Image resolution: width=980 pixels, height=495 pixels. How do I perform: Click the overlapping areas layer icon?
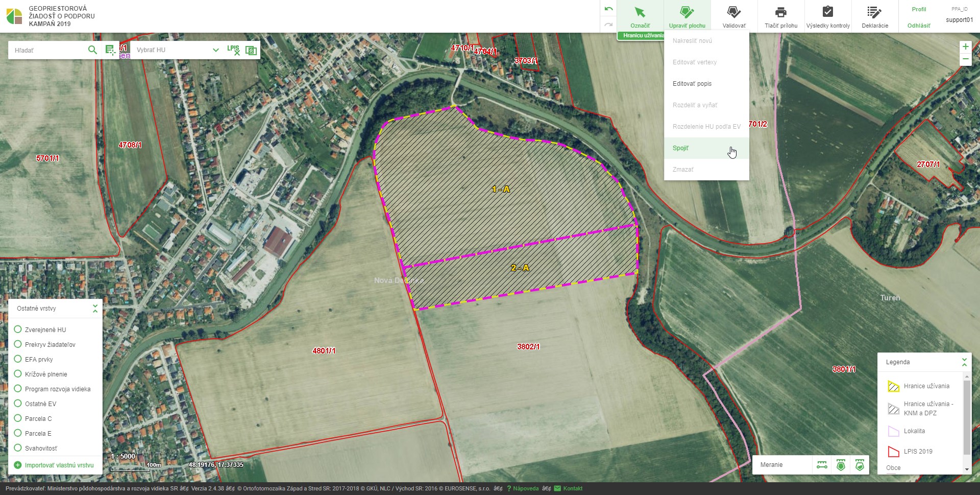click(251, 50)
